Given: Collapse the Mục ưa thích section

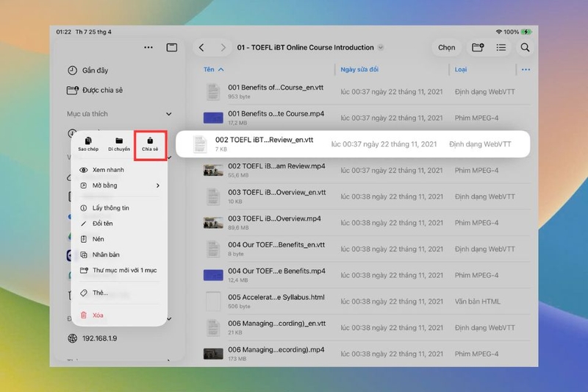Looking at the screenshot, I should click(x=169, y=114).
